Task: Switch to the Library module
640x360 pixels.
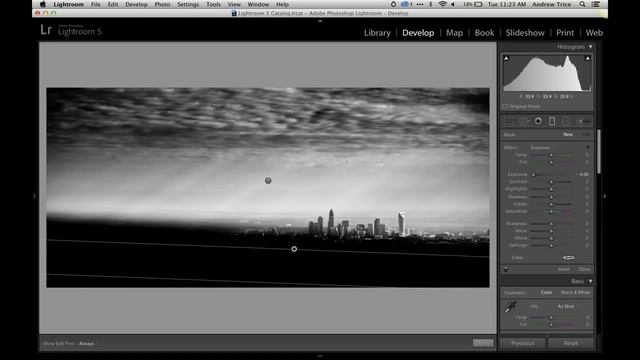Action: click(377, 33)
